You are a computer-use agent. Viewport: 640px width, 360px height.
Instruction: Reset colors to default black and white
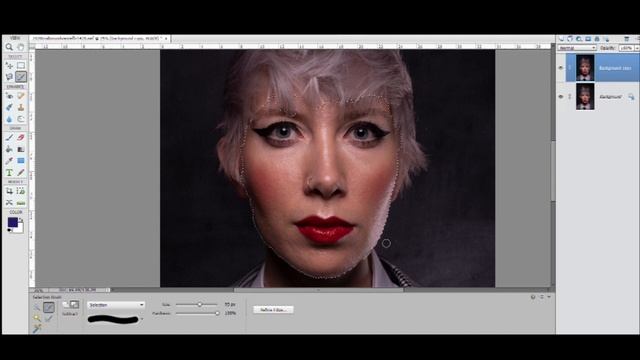click(9, 231)
